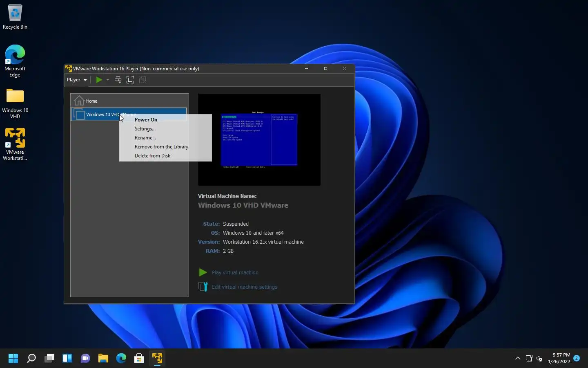
Task: Click Edit virtual machine settings link
Action: pos(244,287)
